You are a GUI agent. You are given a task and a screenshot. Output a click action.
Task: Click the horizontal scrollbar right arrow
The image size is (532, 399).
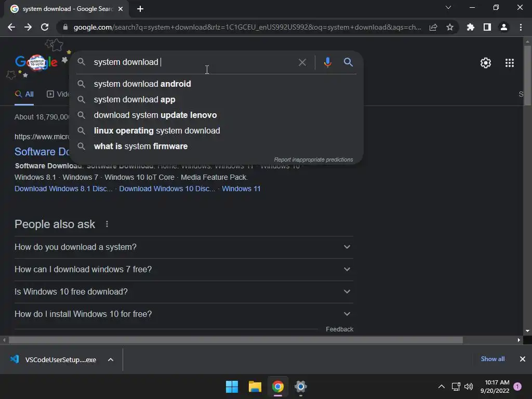pyautogui.click(x=519, y=340)
